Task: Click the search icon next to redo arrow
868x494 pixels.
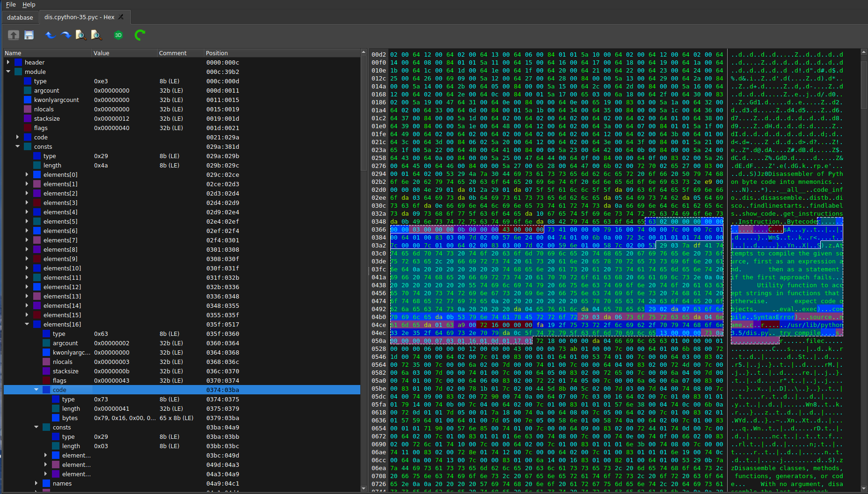Action: (81, 35)
